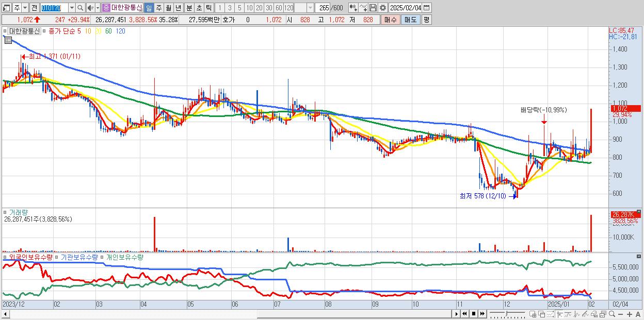Image resolution: width=644 pixels, height=320 pixels.
Task: Click the wave line analysis icon
Action: [x=577, y=314]
